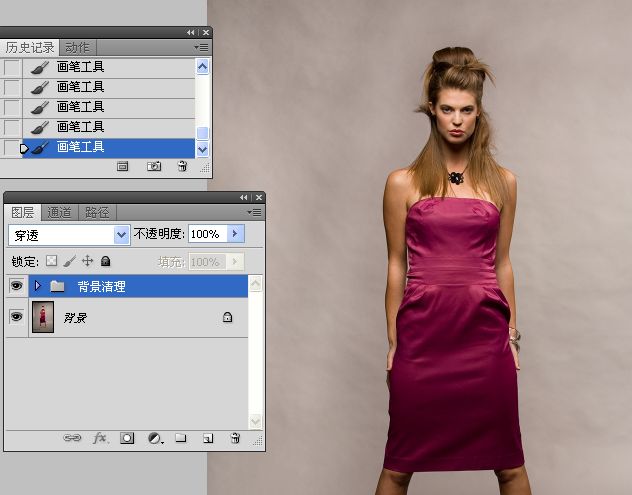The image size is (632, 495).
Task: Create a new group folder icon
Action: pyautogui.click(x=181, y=438)
